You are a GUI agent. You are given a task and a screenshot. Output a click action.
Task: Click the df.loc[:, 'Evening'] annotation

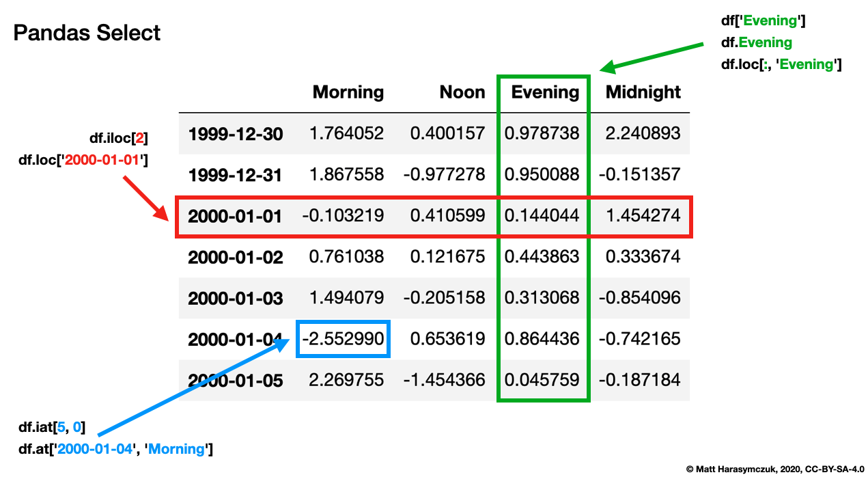click(782, 64)
